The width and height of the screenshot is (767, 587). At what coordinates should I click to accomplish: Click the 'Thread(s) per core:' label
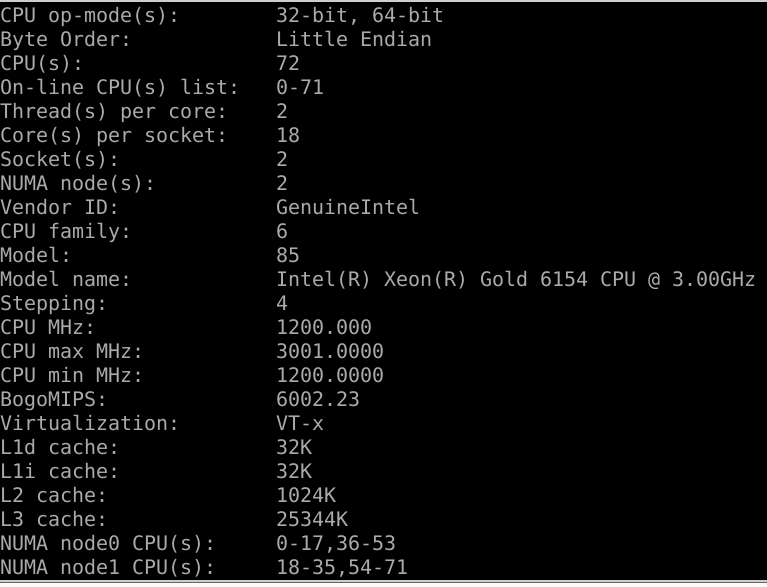coord(113,112)
